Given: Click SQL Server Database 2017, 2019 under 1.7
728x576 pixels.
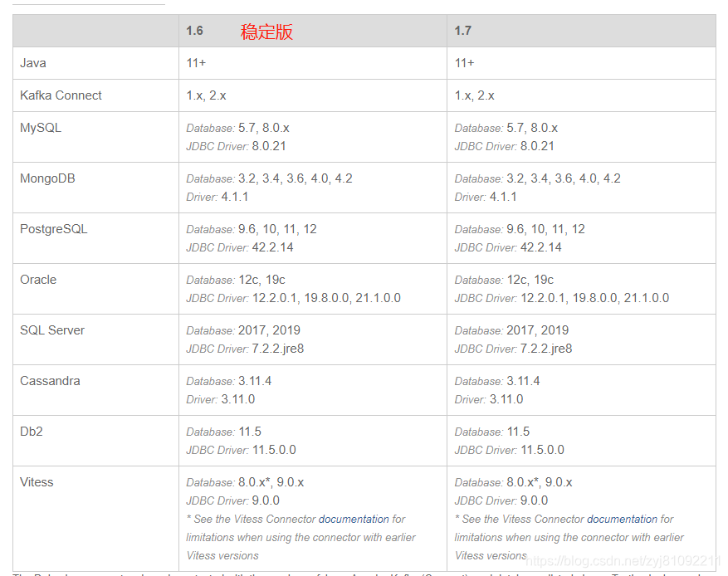Looking at the screenshot, I should click(511, 330).
